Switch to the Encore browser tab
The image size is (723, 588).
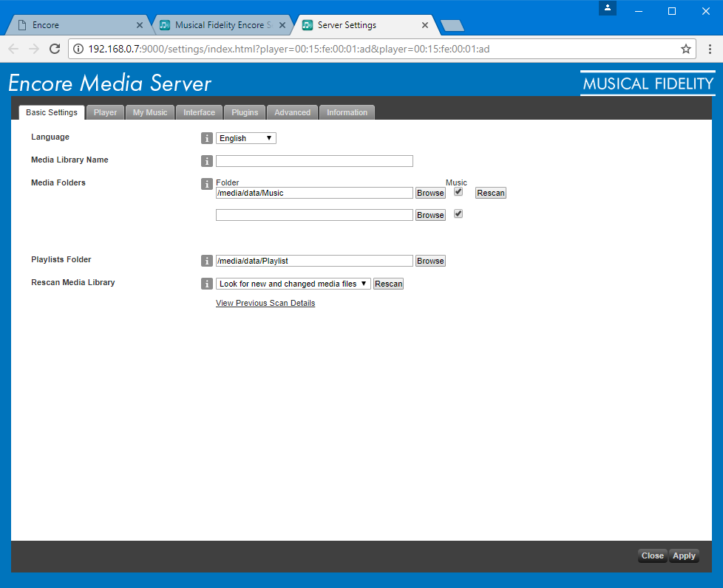(78, 25)
